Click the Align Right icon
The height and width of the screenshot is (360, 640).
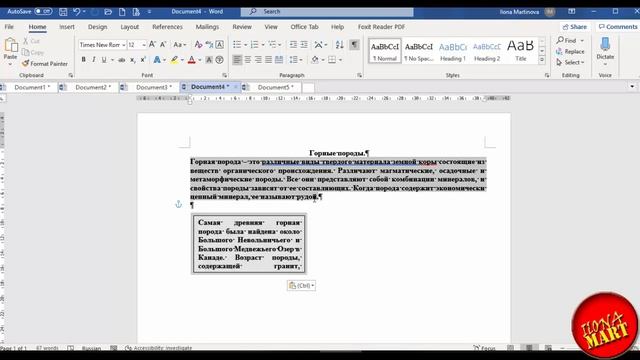(258, 60)
